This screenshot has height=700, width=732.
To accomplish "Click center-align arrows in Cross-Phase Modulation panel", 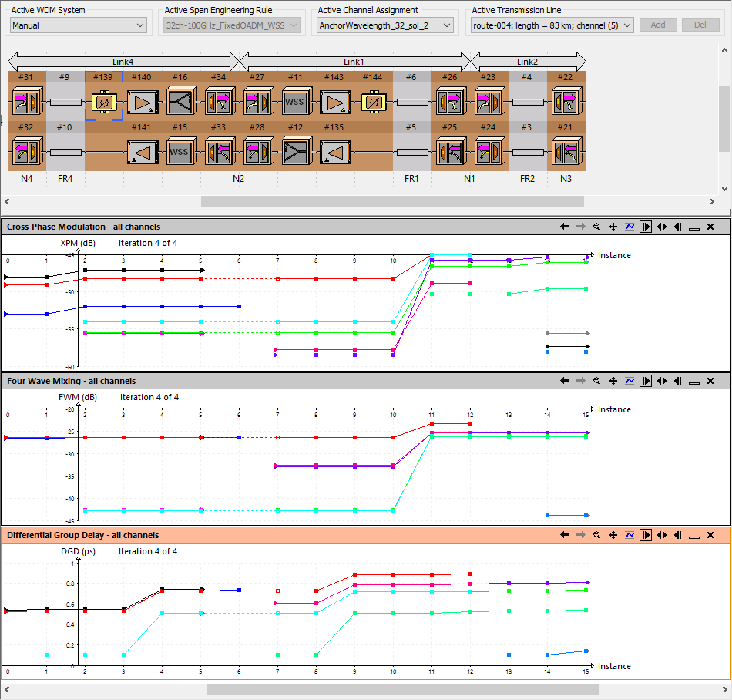I will [662, 227].
